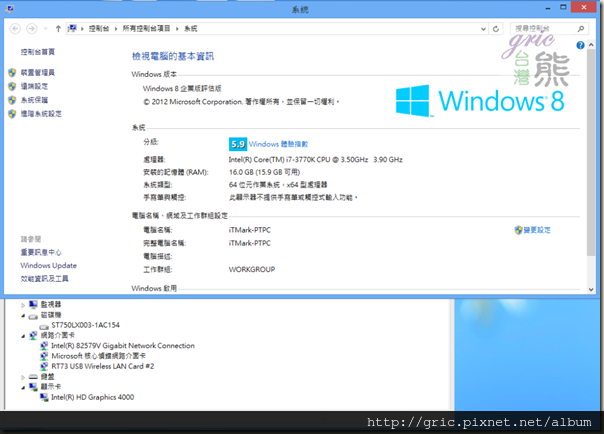Click the shield icon beside 進階系統設定
This screenshot has width=604, height=434.
[x=12, y=114]
